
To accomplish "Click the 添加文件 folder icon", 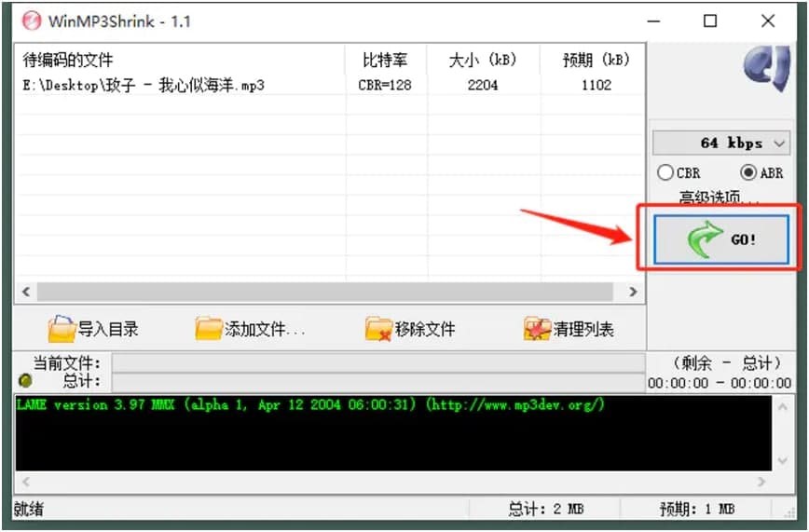I will pyautogui.click(x=209, y=329).
